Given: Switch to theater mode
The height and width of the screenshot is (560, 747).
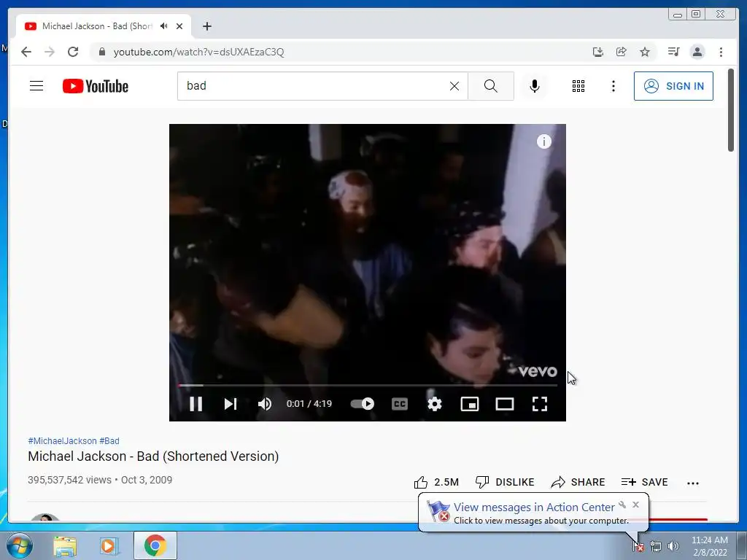Looking at the screenshot, I should pos(505,404).
